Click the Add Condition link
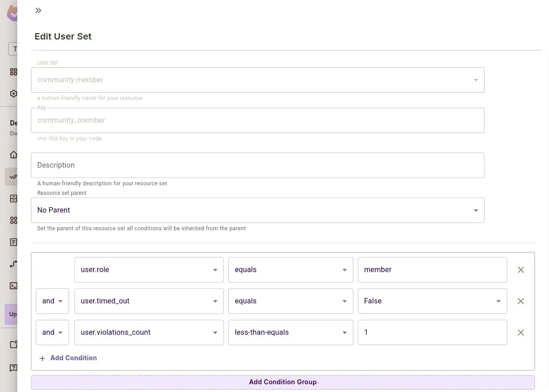Screen dimensions: 549x392 [73, 358]
